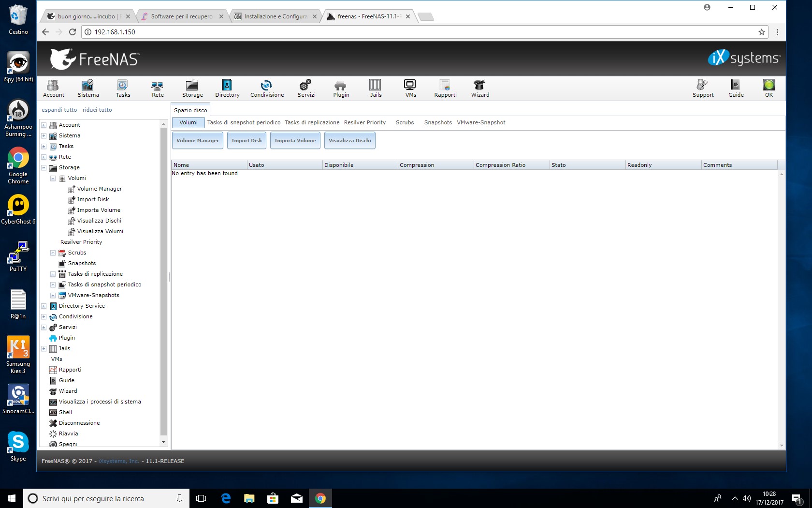Viewport: 812px width, 508px height.
Task: Open the Jails toolbar icon
Action: (375, 85)
